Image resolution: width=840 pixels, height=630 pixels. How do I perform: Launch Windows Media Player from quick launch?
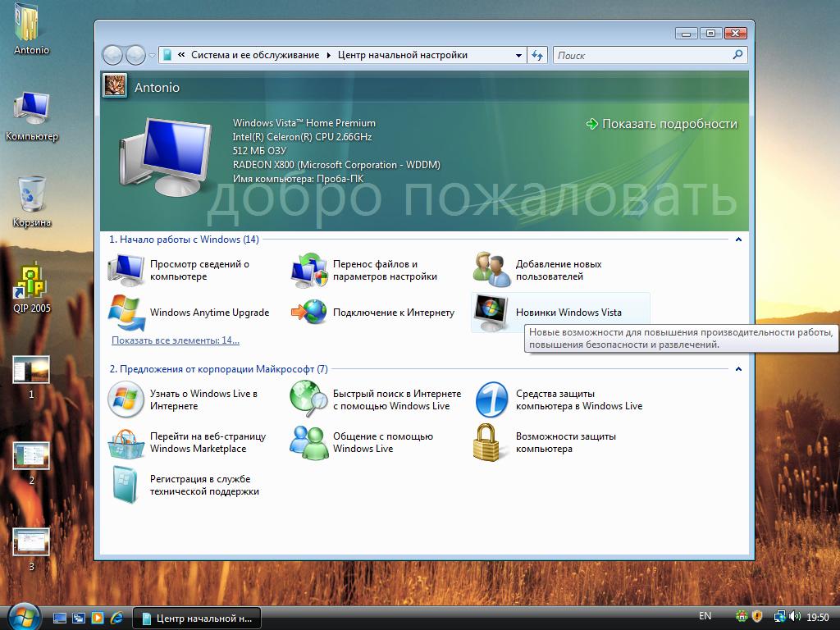(x=98, y=619)
